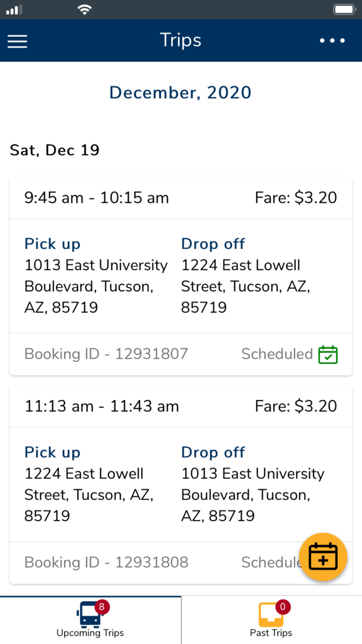The height and width of the screenshot is (644, 362).
Task: Select Booking ID - 12931808 text
Action: pyautogui.click(x=106, y=562)
